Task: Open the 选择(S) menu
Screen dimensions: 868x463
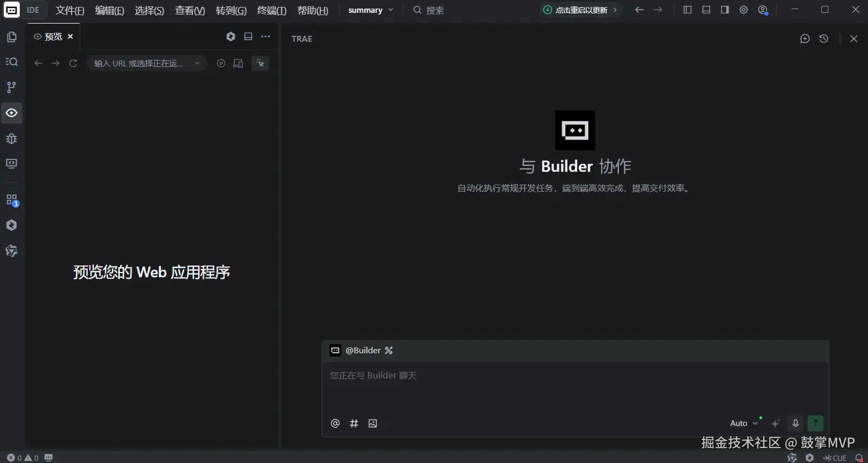Action: (x=150, y=10)
